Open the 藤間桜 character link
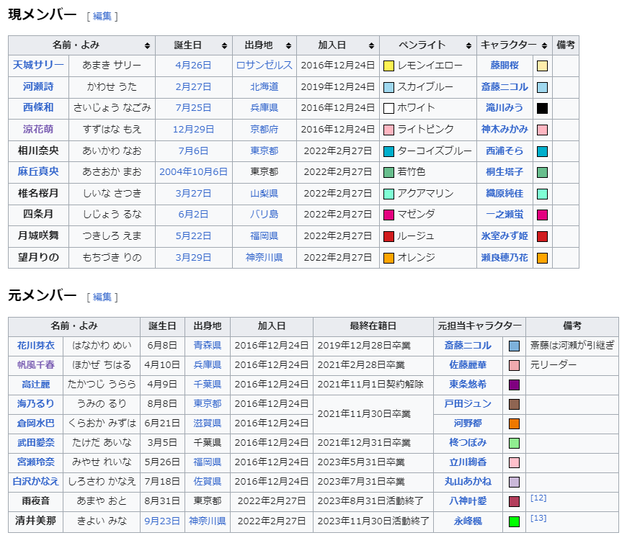The height and width of the screenshot is (543, 640). 505,65
